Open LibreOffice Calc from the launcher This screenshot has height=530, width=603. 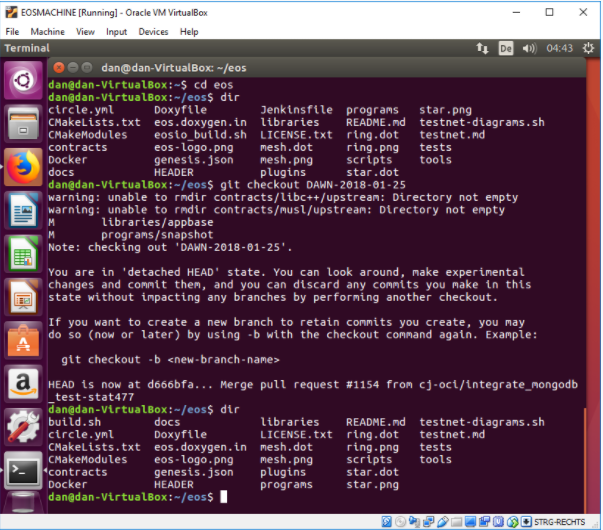pyautogui.click(x=23, y=254)
